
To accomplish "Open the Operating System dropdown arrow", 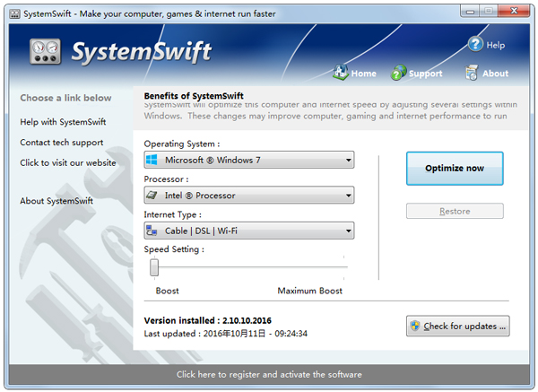I will (348, 160).
